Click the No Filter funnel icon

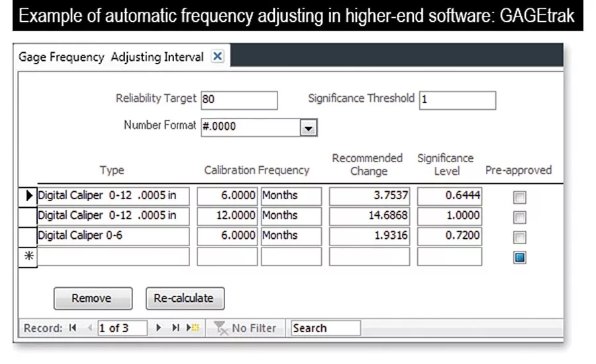tap(221, 328)
